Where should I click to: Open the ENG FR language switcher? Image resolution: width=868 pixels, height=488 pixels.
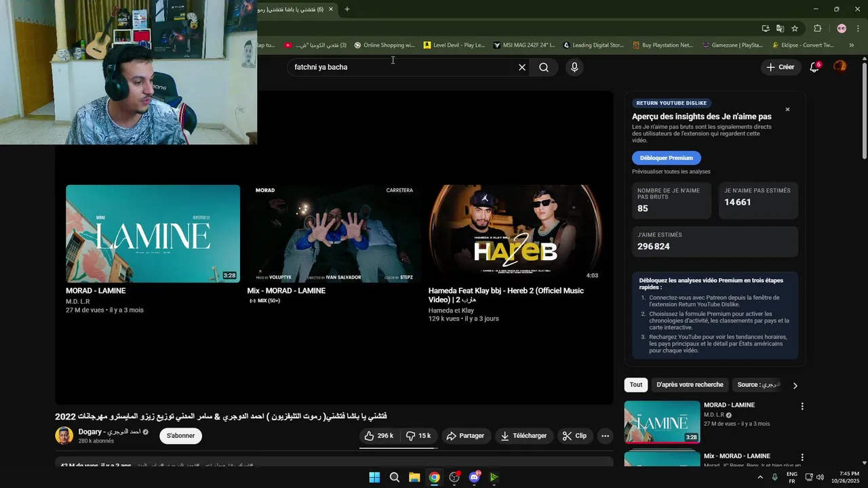pos(791,477)
